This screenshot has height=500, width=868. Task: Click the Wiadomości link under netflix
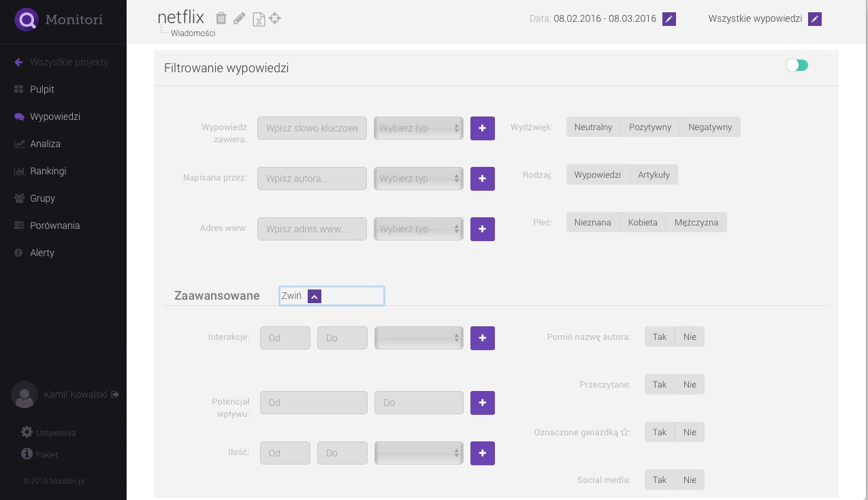(193, 33)
